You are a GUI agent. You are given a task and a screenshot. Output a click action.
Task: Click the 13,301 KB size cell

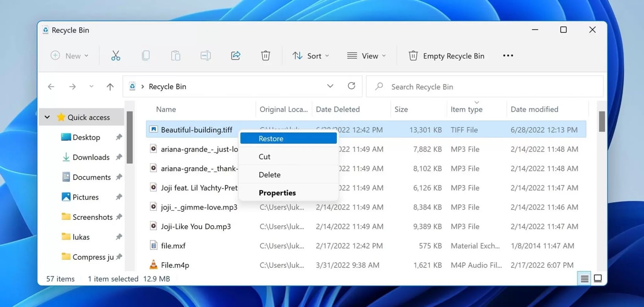425,130
